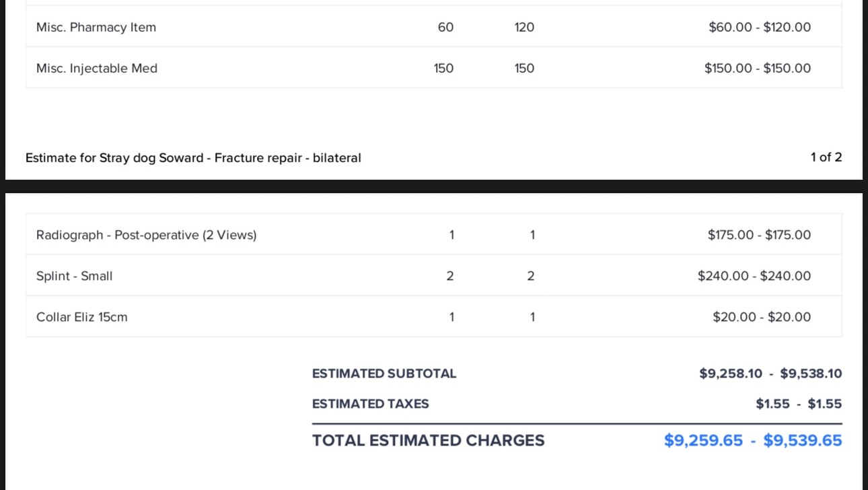Click the Misc. Pharmacy Item row label

coord(96,28)
